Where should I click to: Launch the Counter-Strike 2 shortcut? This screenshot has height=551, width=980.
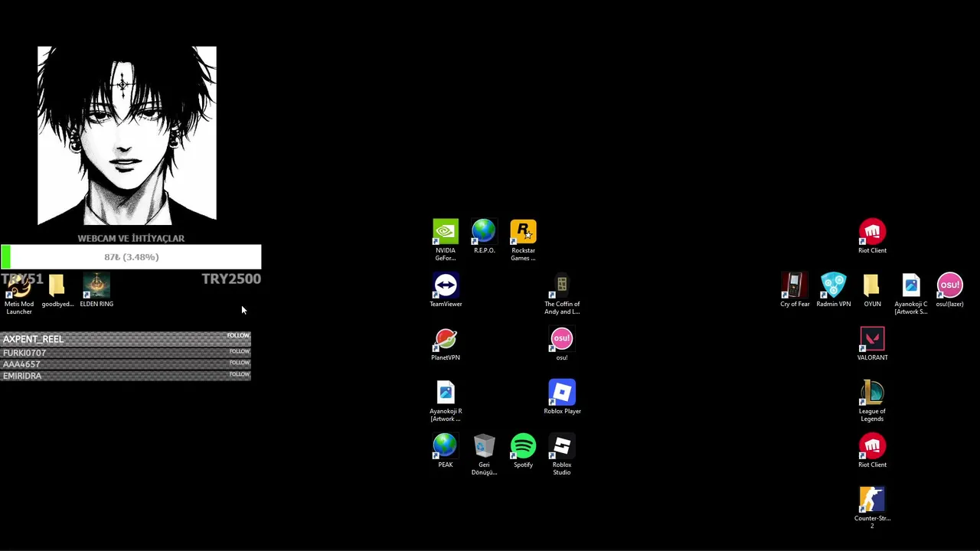click(872, 500)
